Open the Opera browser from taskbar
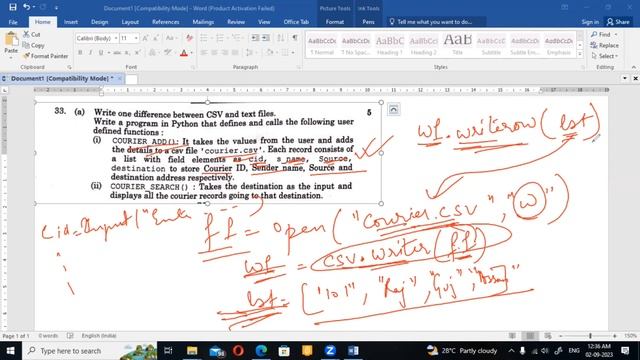This screenshot has height=360, width=640. pyautogui.click(x=238, y=351)
